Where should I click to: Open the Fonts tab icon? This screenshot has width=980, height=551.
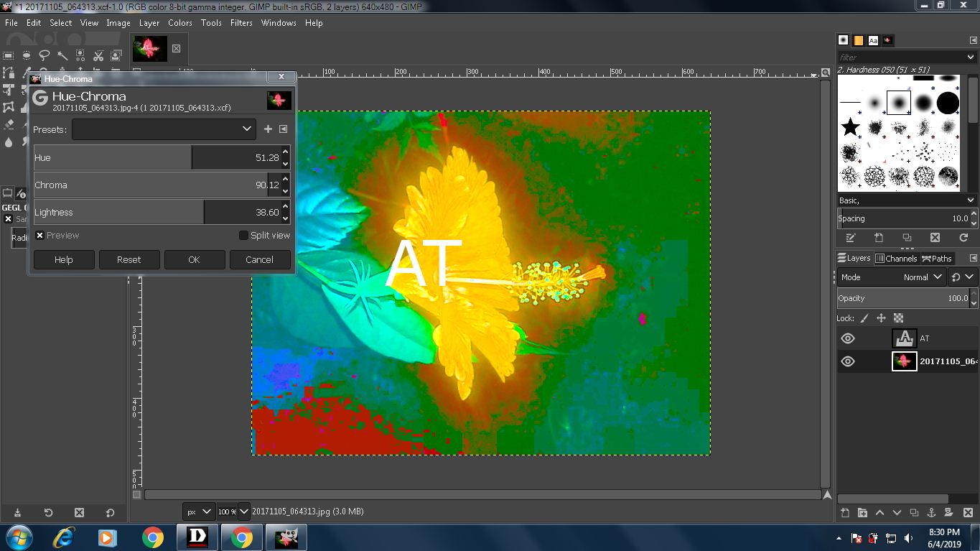tap(873, 40)
